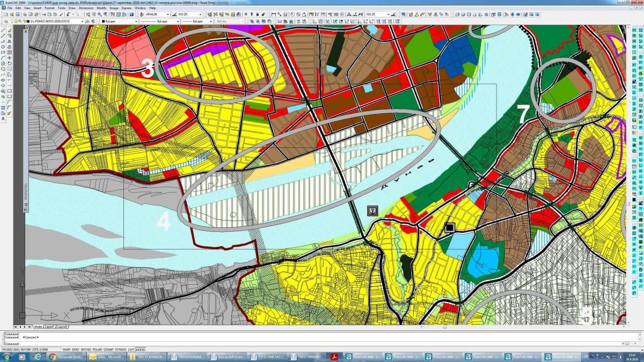Select the Line draw tool
Screen dimensions: 644x362
pos(3,29)
